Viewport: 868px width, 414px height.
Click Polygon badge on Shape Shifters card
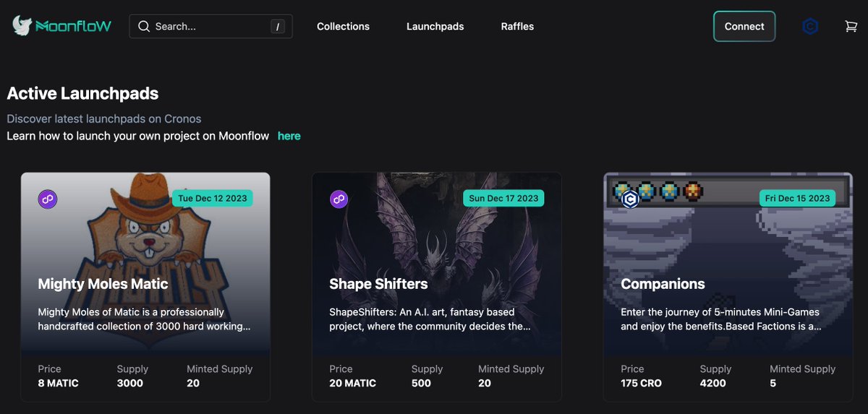tap(339, 199)
